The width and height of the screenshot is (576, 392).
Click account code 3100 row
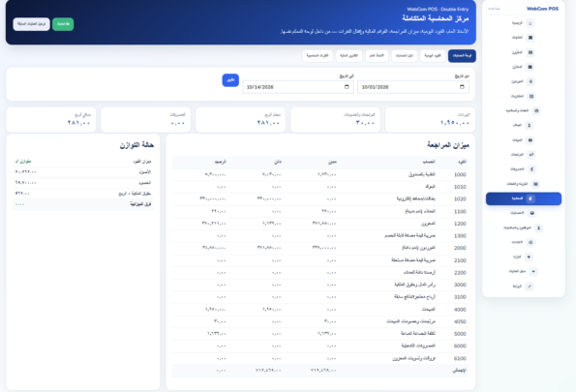[320, 297]
